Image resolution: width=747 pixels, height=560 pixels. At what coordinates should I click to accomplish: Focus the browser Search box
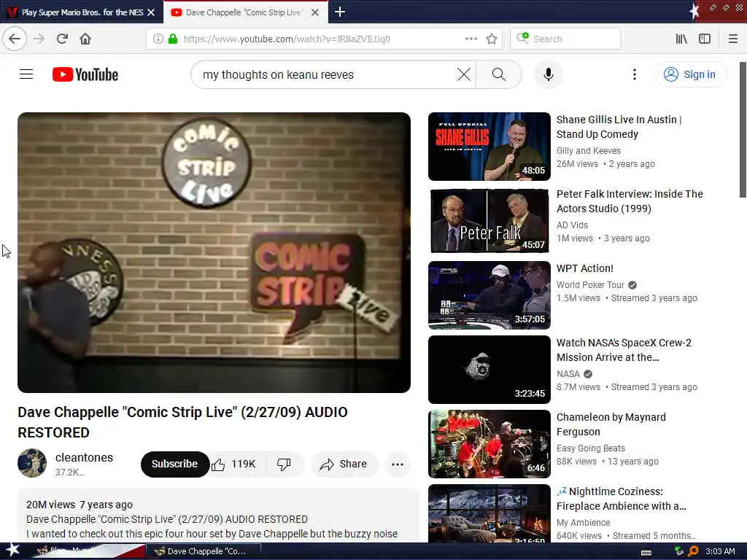pos(565,39)
